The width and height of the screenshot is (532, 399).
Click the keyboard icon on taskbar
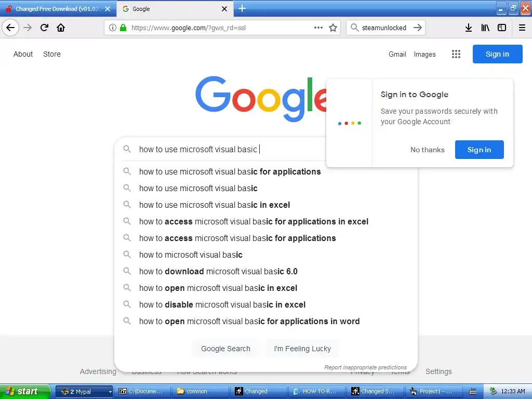tap(473, 392)
